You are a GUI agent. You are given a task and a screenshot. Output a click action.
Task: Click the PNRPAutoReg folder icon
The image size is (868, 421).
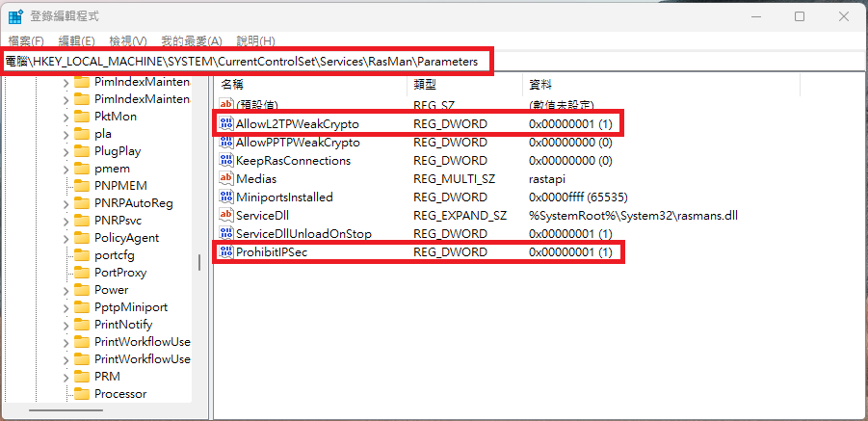[82, 203]
